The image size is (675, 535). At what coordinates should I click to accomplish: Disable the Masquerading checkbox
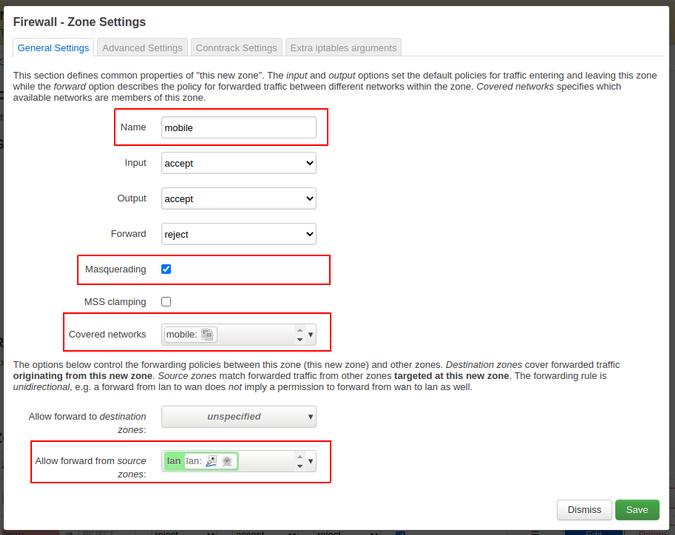click(x=166, y=269)
